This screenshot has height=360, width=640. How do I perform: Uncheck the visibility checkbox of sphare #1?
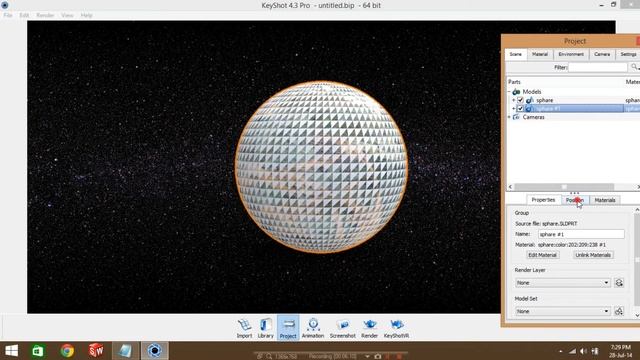(520, 109)
